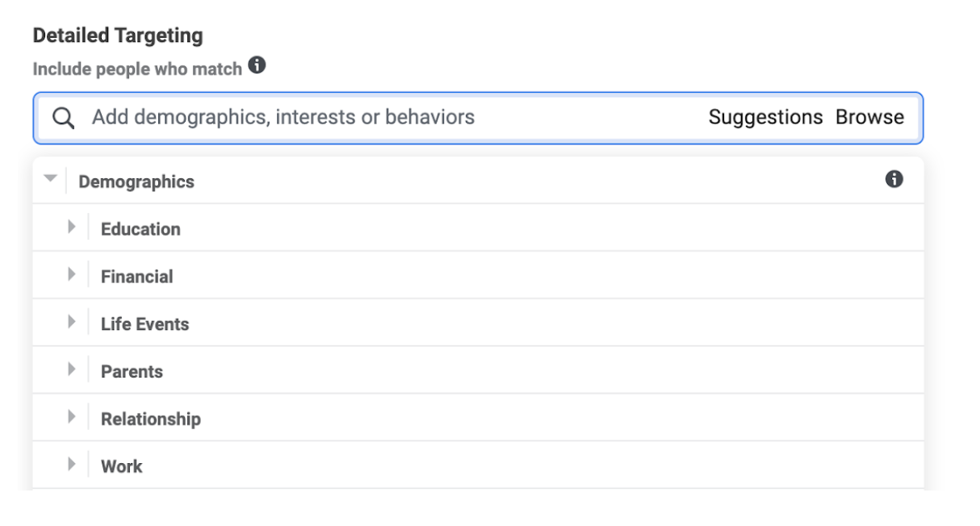Choose the Financial category label
The height and width of the screenshot is (526, 980).
[x=136, y=277]
